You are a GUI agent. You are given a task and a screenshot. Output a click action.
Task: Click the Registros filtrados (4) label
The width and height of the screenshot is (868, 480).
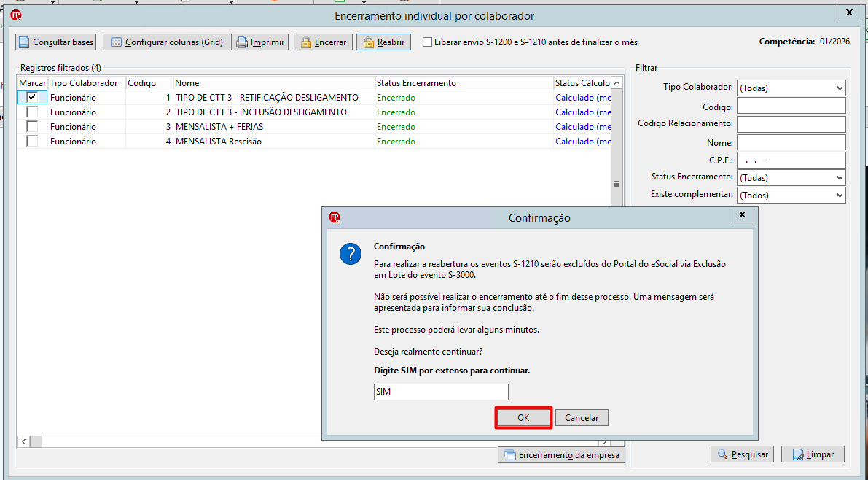[61, 68]
